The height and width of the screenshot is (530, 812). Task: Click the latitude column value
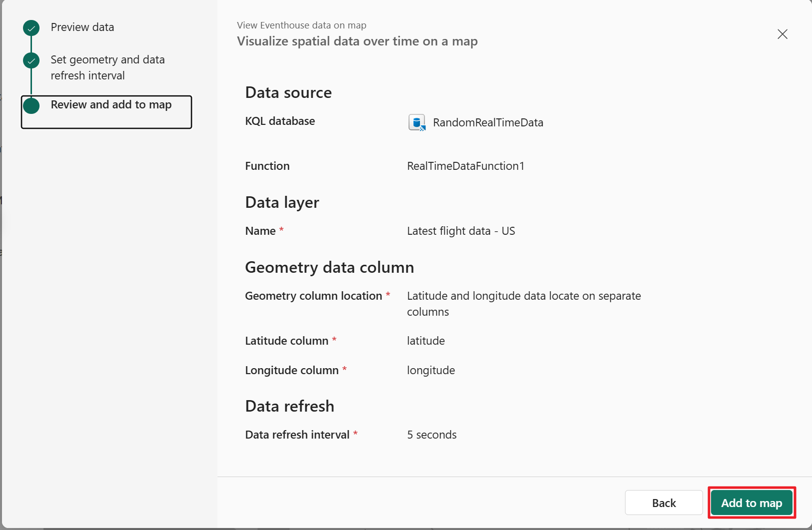pyautogui.click(x=425, y=341)
